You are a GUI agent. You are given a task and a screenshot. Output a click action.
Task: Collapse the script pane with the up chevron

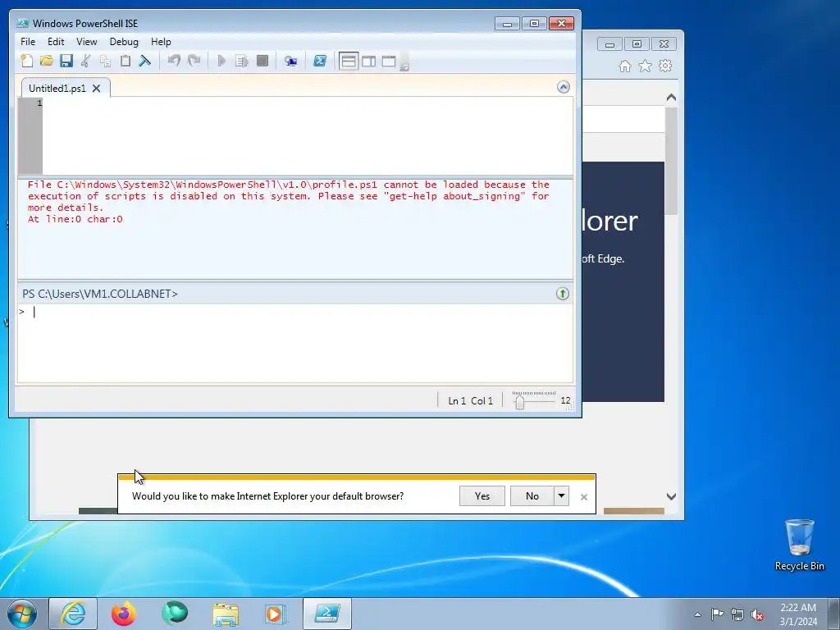[x=563, y=87]
